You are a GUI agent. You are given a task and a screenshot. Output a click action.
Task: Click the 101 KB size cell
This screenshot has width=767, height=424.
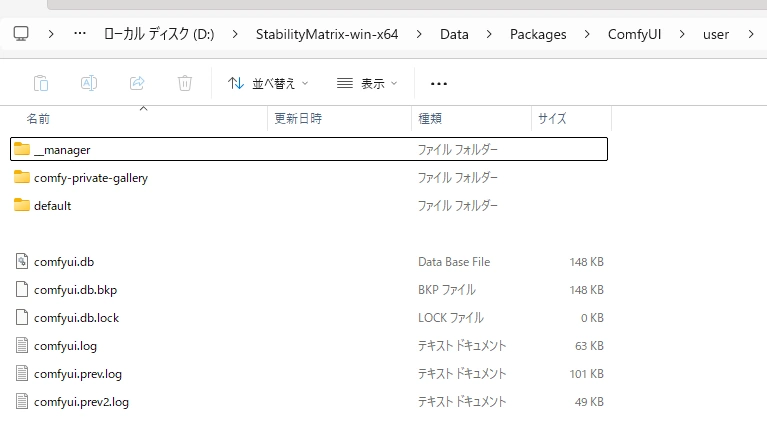(x=587, y=374)
